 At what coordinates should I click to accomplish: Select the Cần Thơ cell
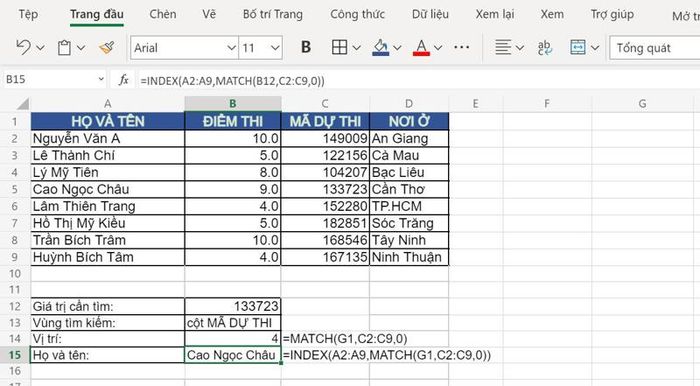pos(409,190)
